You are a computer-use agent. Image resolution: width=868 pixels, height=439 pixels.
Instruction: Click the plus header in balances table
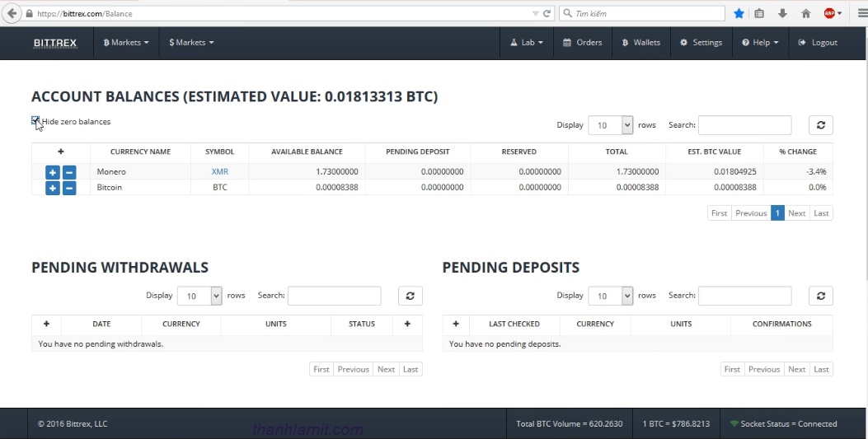61,152
